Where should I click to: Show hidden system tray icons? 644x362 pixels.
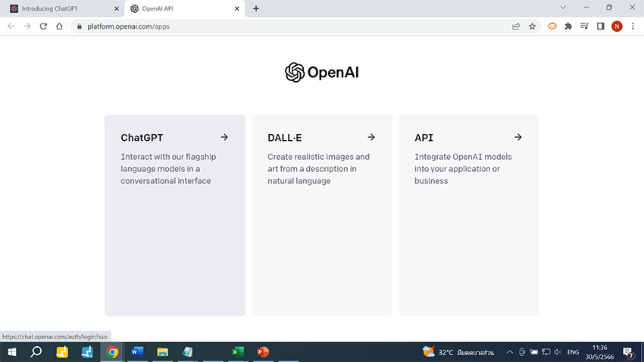[x=509, y=352]
